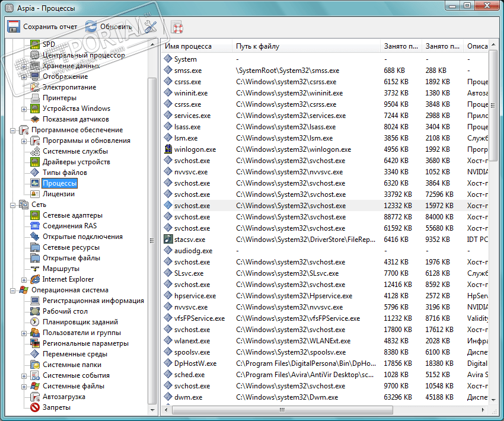Select the smss.exe process row
504x421 pixels.
coord(326,71)
